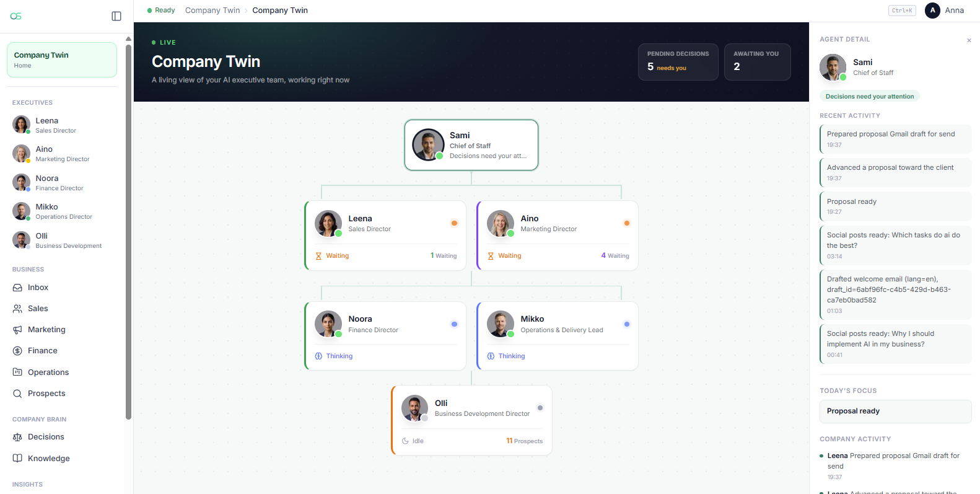
Task: Click the Decisions scales icon
Action: (x=17, y=437)
